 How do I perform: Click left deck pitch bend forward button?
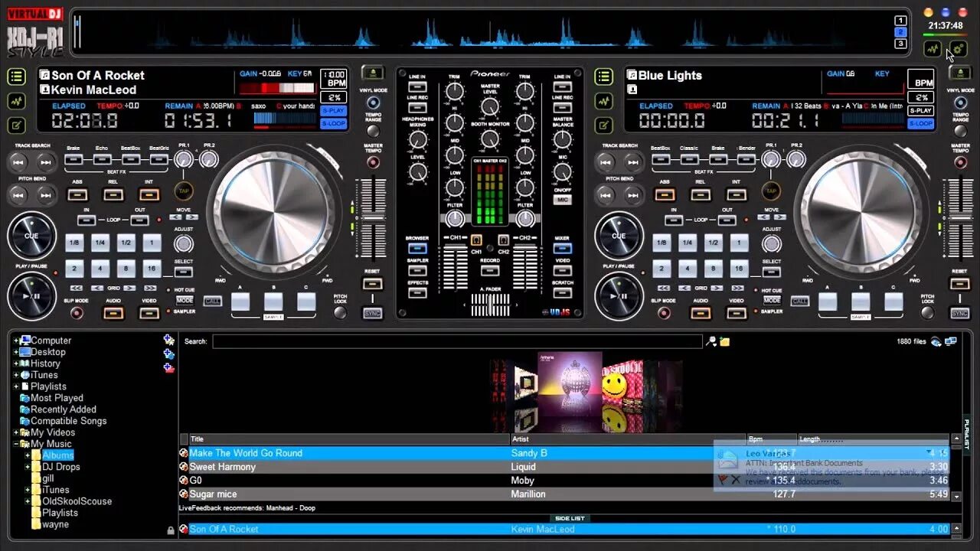(x=46, y=194)
